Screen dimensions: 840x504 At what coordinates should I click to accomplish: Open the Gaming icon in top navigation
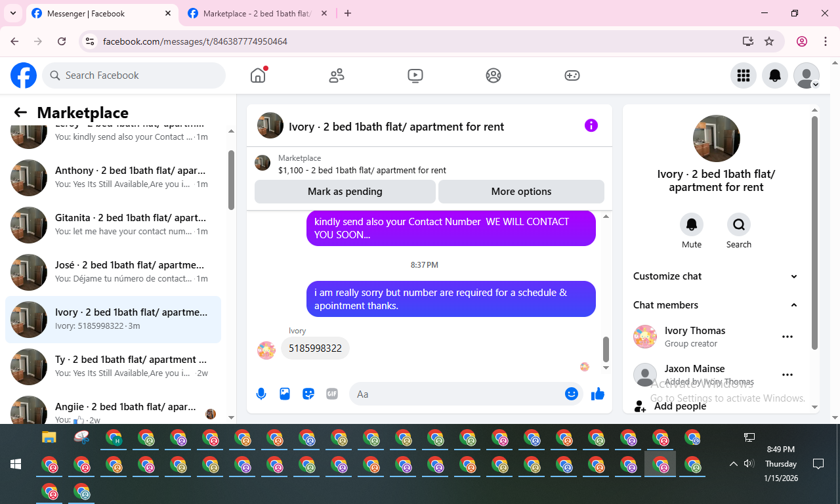tap(572, 75)
